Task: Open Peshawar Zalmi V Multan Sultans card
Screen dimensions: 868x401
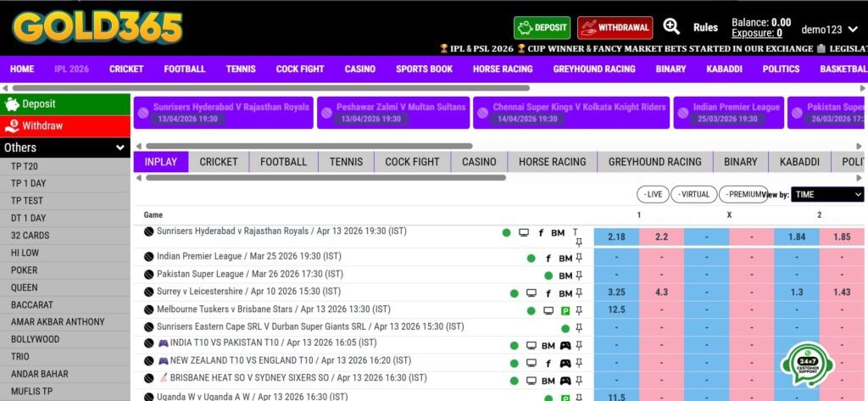Action: [x=393, y=113]
